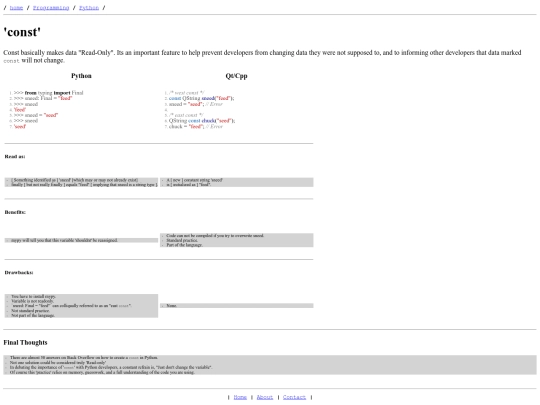Open the 'Python' breadcrumb link
540x405 pixels.
pyautogui.click(x=89, y=8)
